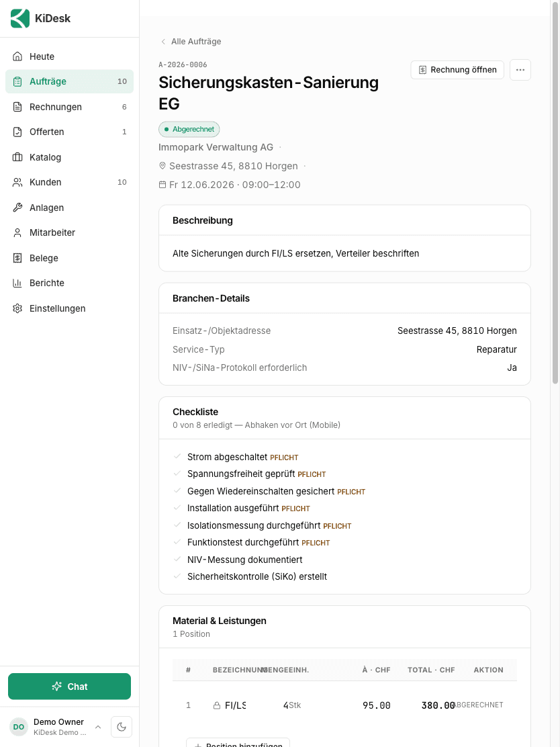
Task: Open Einstellungen via the gear icon
Action: (17, 308)
